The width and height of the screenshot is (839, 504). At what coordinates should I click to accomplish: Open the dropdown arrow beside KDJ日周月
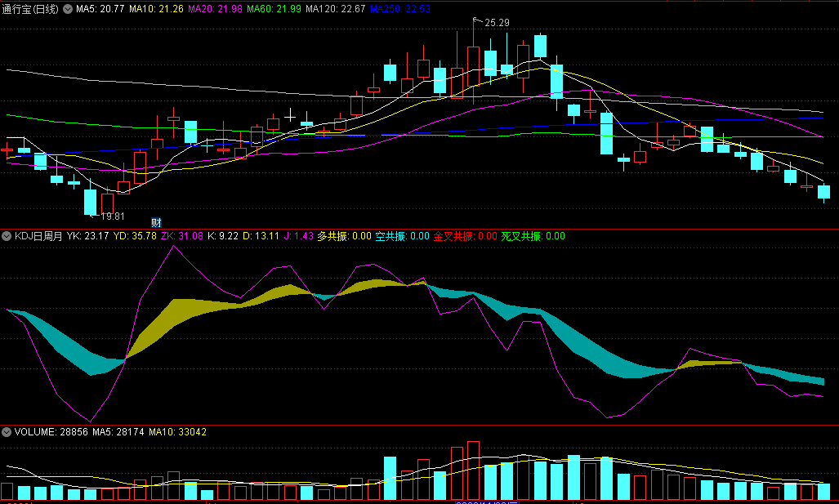click(7, 236)
